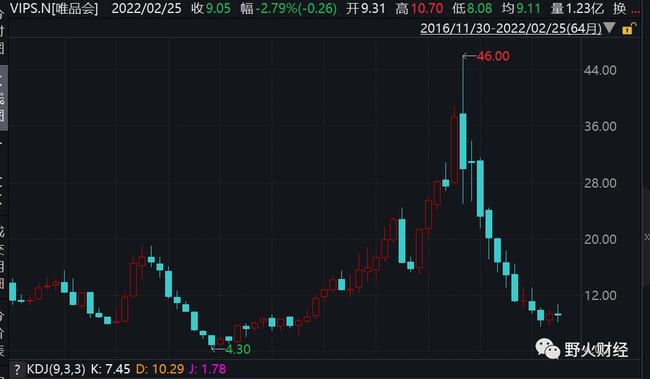Click the 12.00 price axis label

click(600, 296)
